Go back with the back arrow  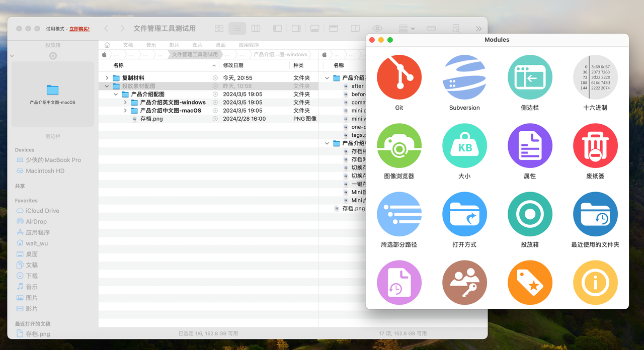[106, 29]
